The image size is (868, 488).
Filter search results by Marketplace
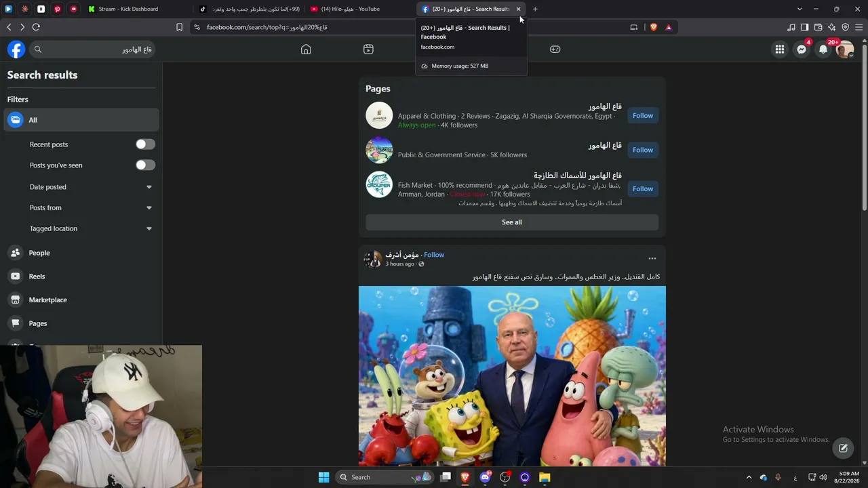[81, 300]
